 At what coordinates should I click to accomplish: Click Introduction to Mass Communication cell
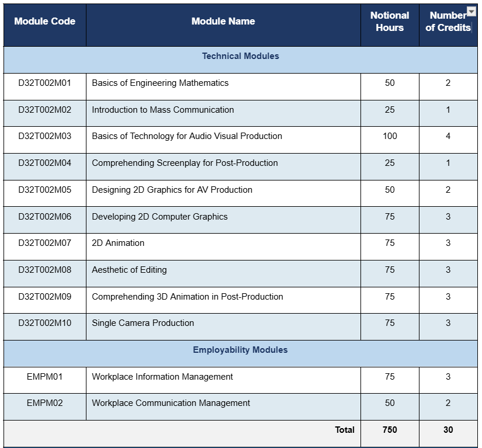click(x=163, y=110)
